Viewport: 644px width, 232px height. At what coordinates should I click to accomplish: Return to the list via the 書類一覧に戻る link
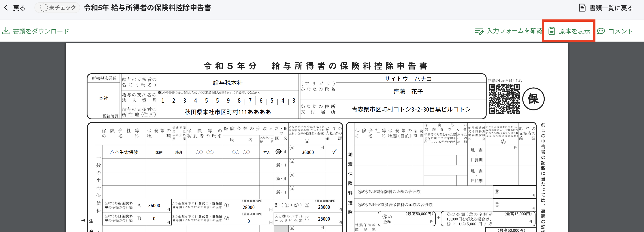(611, 8)
